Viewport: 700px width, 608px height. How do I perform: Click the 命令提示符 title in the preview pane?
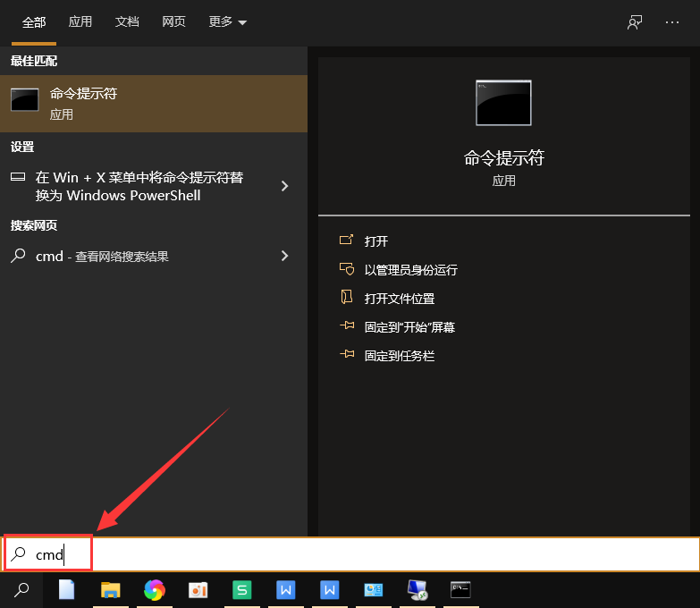504,158
